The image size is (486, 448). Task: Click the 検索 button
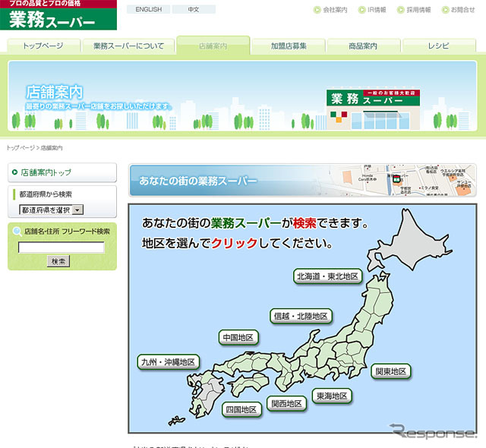click(58, 261)
